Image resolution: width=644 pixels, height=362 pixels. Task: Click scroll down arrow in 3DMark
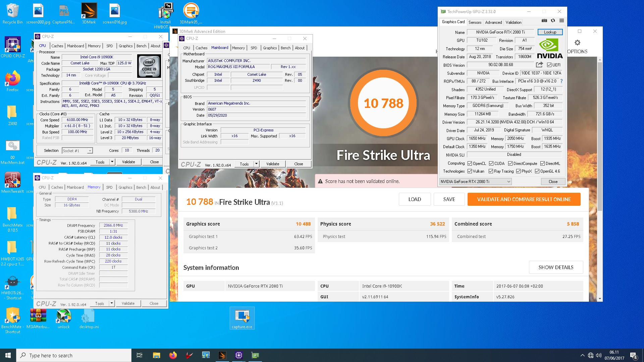600,299
